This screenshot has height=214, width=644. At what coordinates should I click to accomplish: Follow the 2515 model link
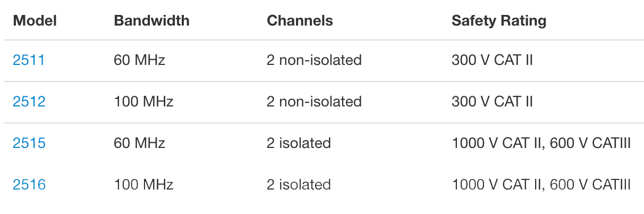[29, 143]
